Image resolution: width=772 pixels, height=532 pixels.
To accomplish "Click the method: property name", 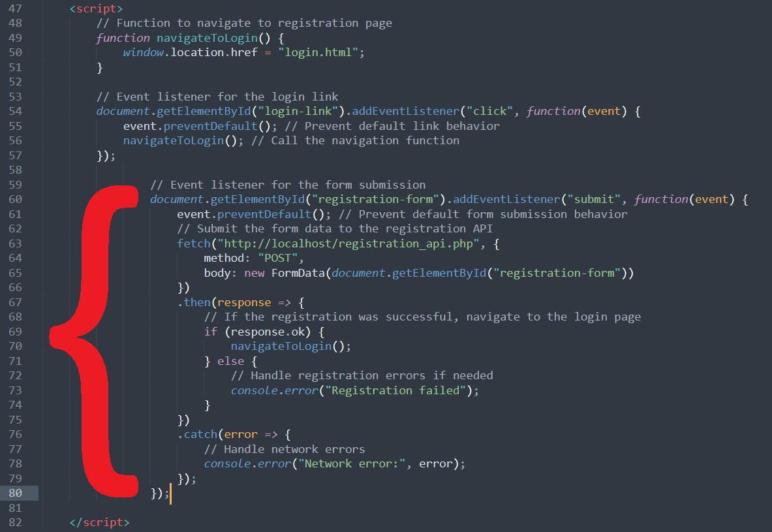I will click(x=227, y=258).
